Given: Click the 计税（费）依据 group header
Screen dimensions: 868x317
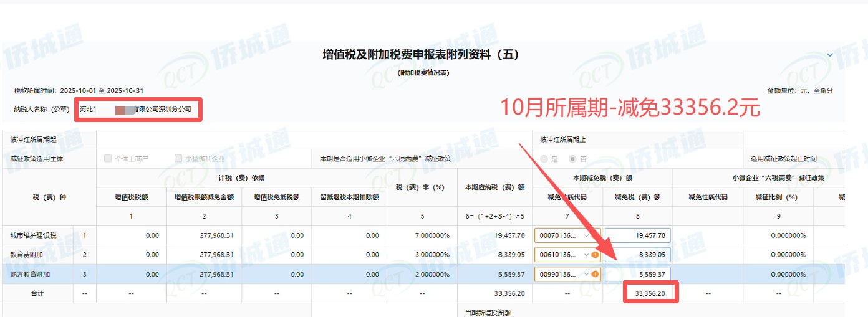Looking at the screenshot, I should (241, 178).
